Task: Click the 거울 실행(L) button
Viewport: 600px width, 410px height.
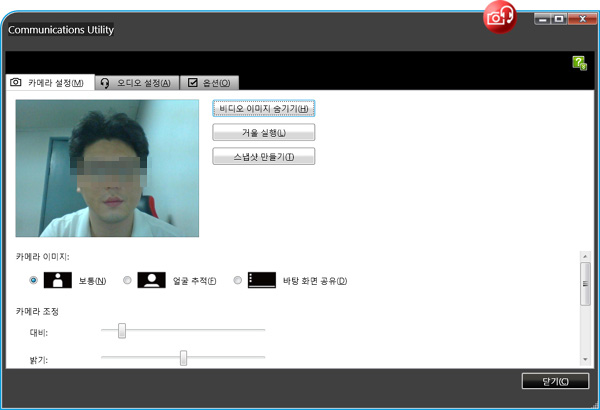Action: click(x=264, y=132)
